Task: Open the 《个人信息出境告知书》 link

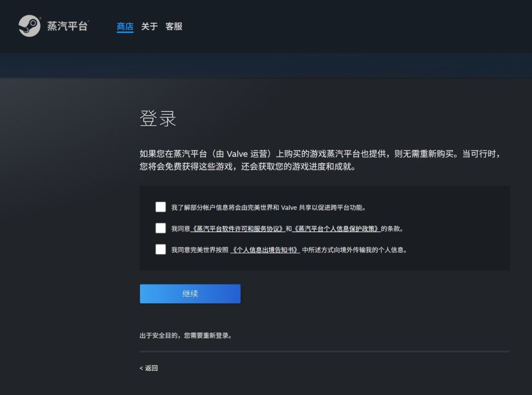Action: [x=265, y=250]
